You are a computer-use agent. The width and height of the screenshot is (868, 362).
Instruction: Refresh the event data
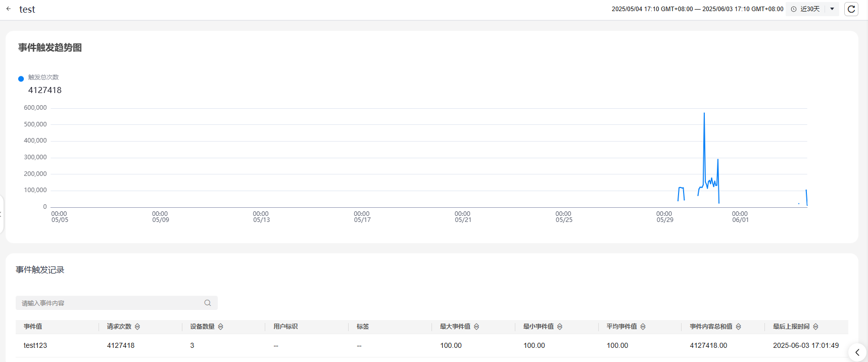click(x=851, y=9)
